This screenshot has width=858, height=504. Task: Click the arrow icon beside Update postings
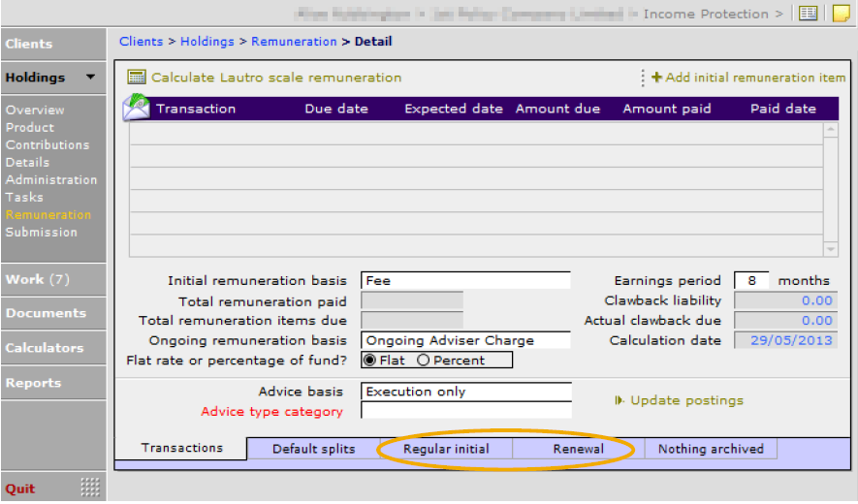(x=619, y=400)
